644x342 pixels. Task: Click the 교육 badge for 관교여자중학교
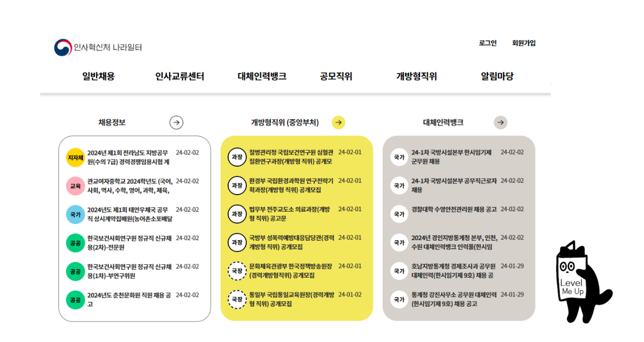(75, 185)
